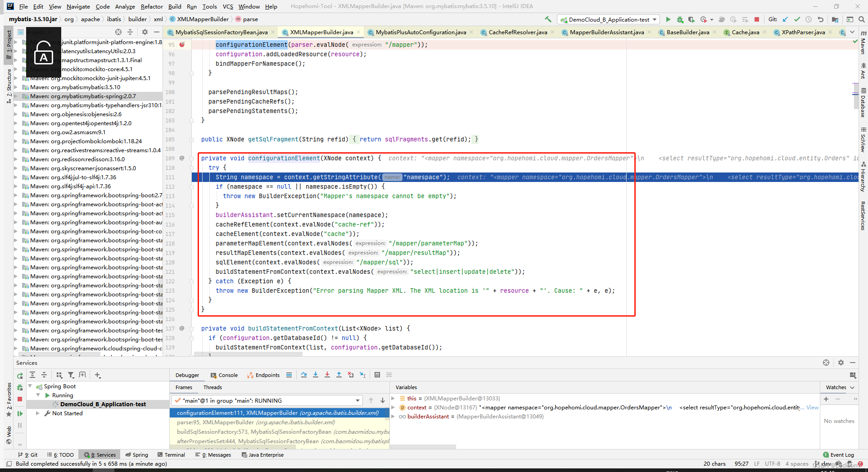The height and width of the screenshot is (472, 868).
Task: Switch to Console tab in debugger
Action: click(x=224, y=375)
